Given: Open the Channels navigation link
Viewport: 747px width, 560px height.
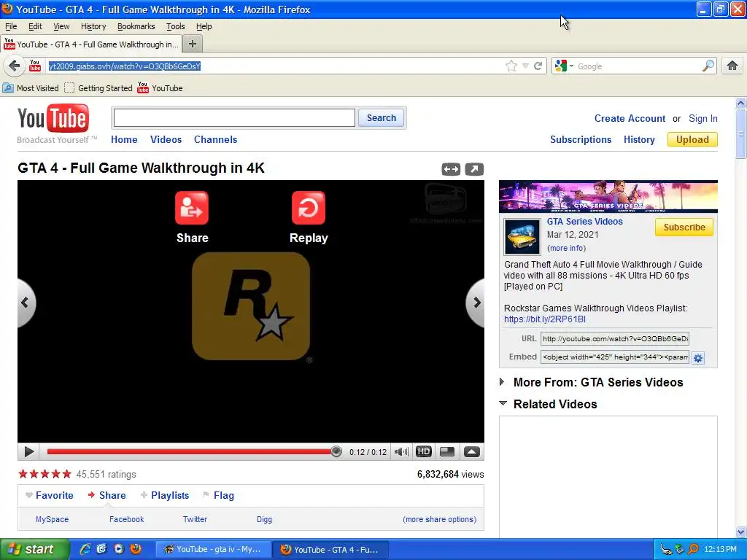Looking at the screenshot, I should [215, 139].
